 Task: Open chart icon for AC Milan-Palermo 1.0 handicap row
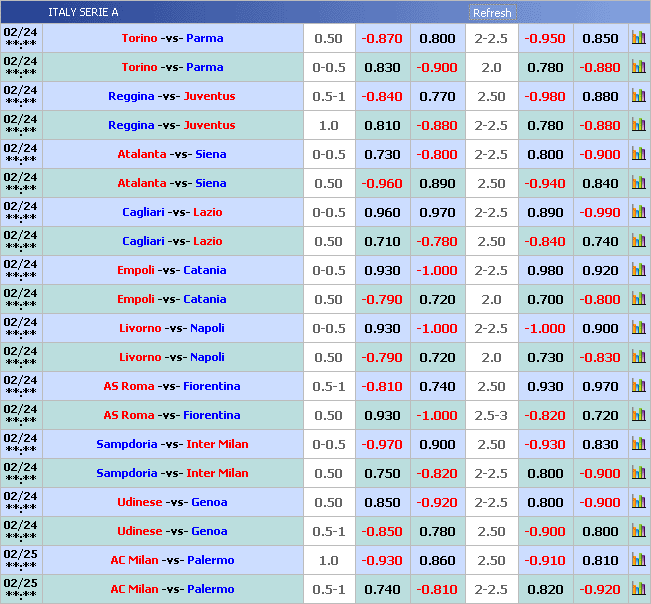(x=638, y=561)
